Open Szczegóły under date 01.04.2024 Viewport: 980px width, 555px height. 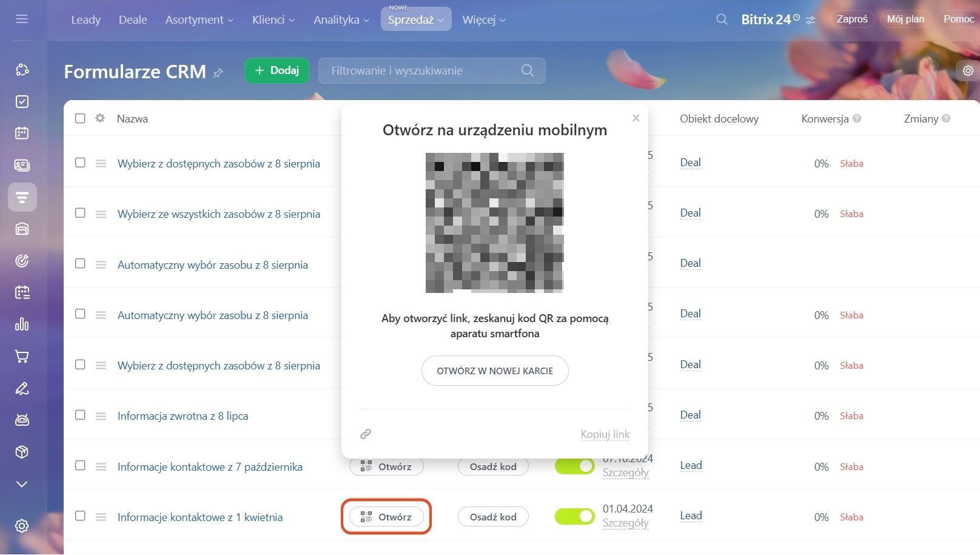(x=626, y=523)
